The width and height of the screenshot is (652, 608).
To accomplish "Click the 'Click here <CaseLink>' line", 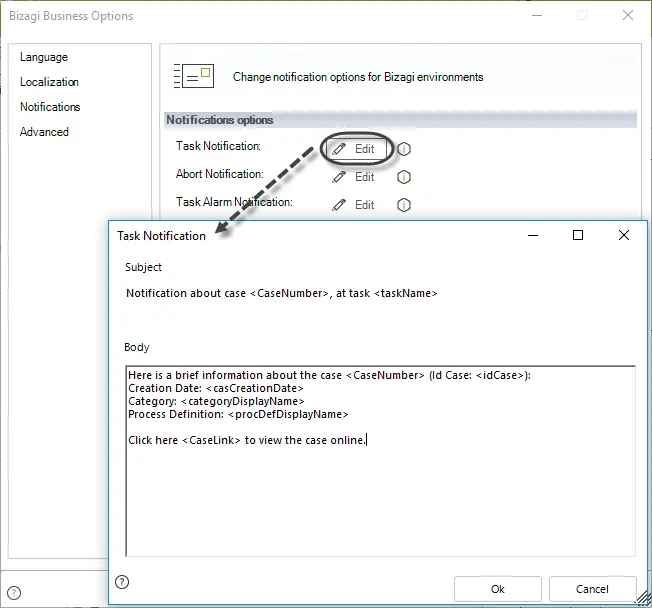I will tap(247, 440).
